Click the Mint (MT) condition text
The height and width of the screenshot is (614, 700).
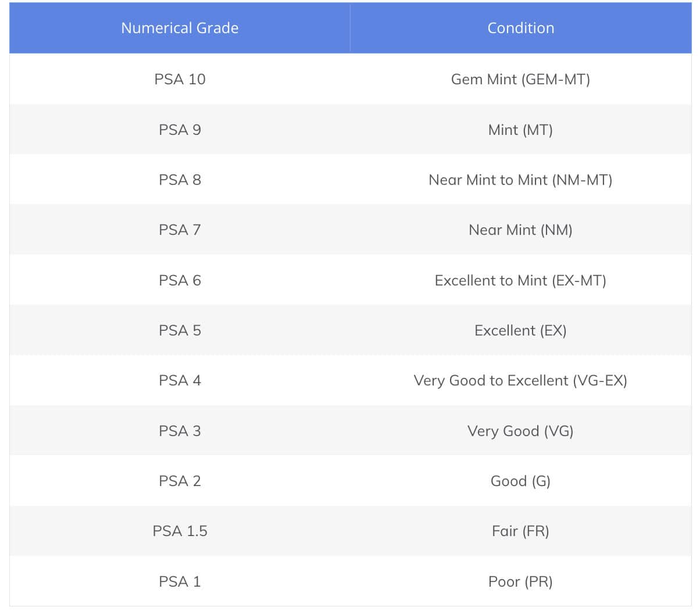520,130
